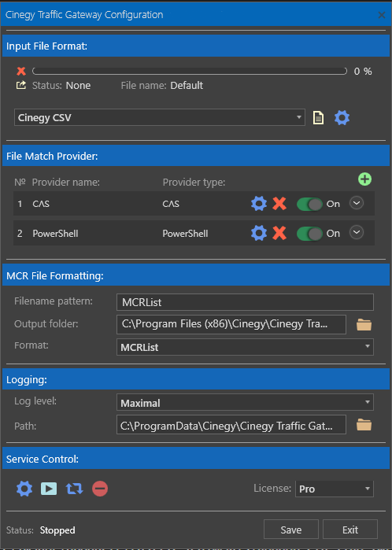Open the document icon beside Cinegy CSV
Image resolution: width=392 pixels, height=550 pixels.
click(x=318, y=117)
